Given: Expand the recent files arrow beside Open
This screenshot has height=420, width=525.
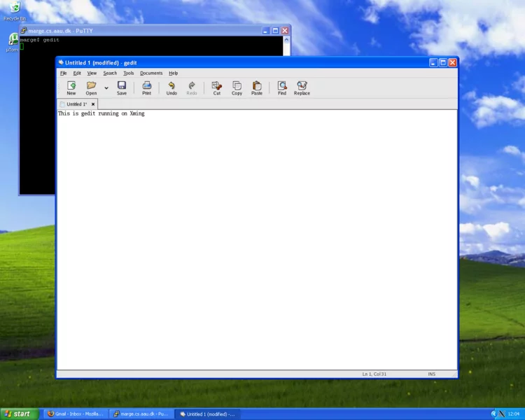Looking at the screenshot, I should click(x=106, y=88).
